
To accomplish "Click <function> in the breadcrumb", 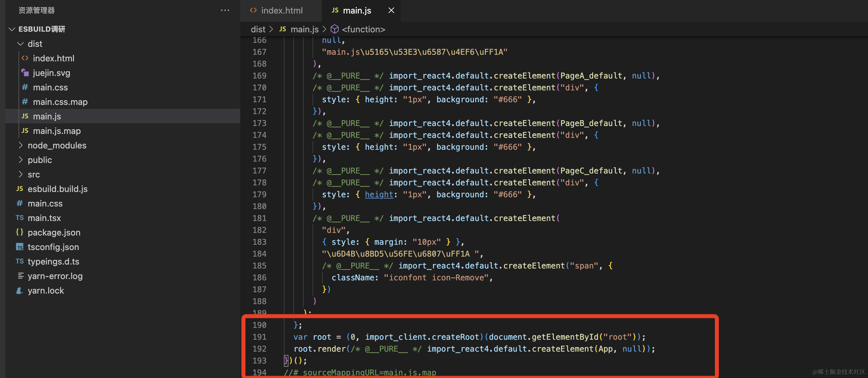I will tap(363, 29).
